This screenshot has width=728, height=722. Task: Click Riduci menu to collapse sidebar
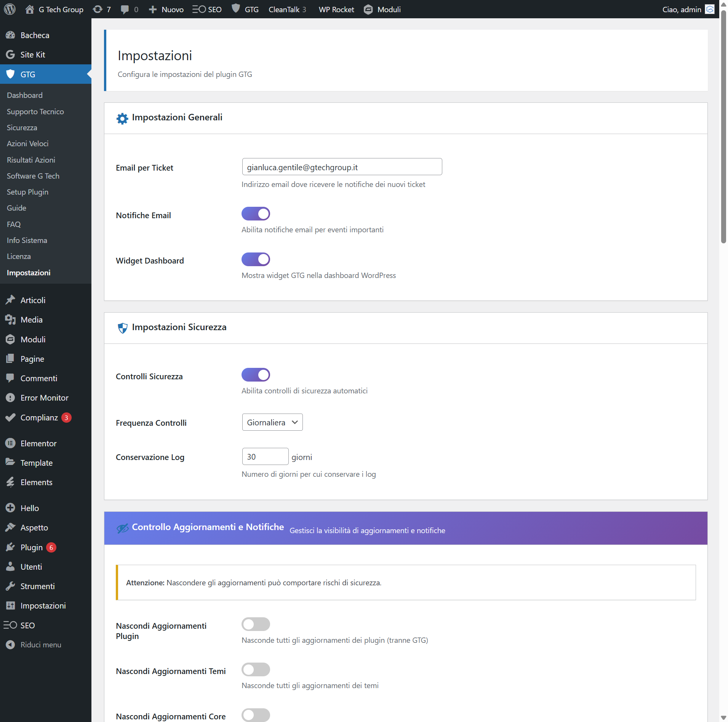pyautogui.click(x=40, y=645)
